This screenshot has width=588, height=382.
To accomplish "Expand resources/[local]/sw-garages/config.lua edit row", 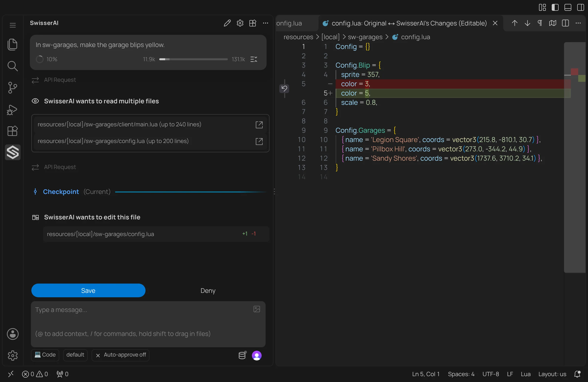I will (156, 234).
